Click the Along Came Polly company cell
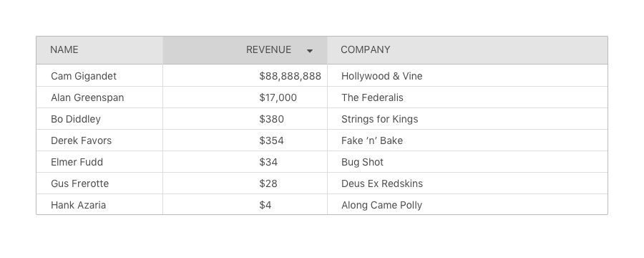This screenshot has height=258, width=644. [467, 204]
